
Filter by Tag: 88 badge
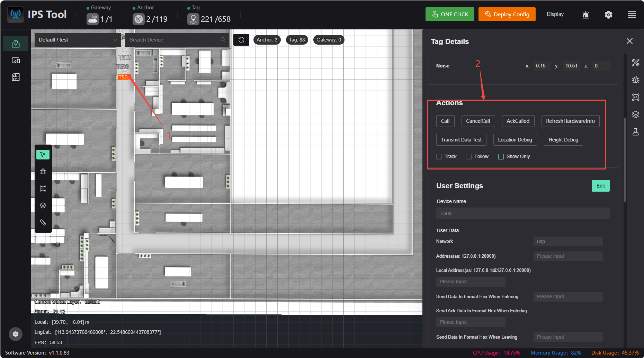point(297,40)
